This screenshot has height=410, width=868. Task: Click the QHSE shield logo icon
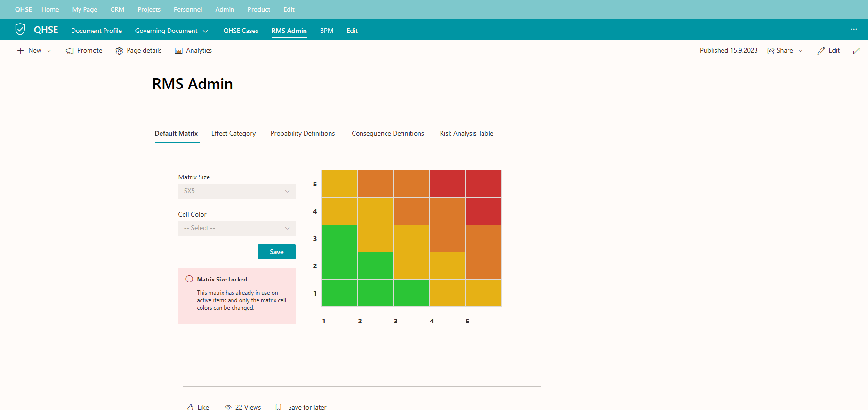tap(20, 30)
